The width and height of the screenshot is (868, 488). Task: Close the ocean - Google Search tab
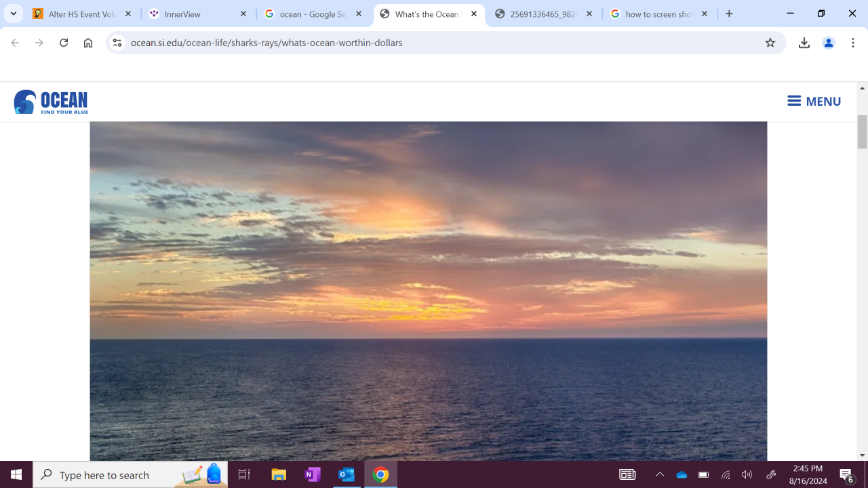coord(359,14)
